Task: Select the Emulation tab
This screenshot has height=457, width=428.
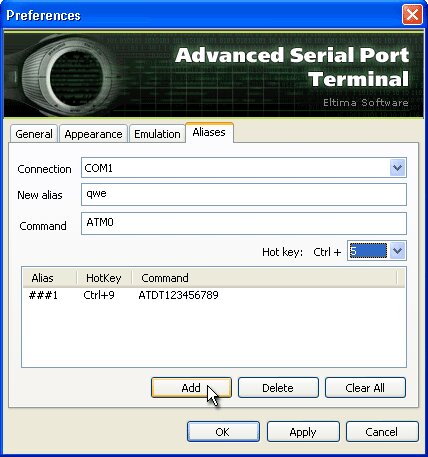Action: 157,134
